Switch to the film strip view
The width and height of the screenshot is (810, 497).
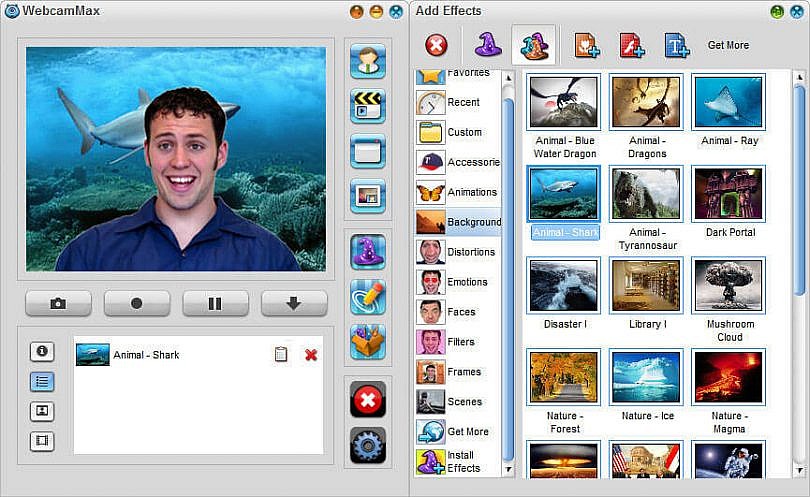click(x=42, y=441)
